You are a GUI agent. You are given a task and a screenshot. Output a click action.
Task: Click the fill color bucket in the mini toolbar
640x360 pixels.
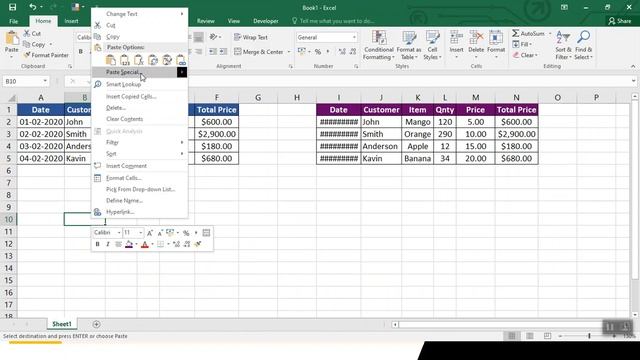129,244
